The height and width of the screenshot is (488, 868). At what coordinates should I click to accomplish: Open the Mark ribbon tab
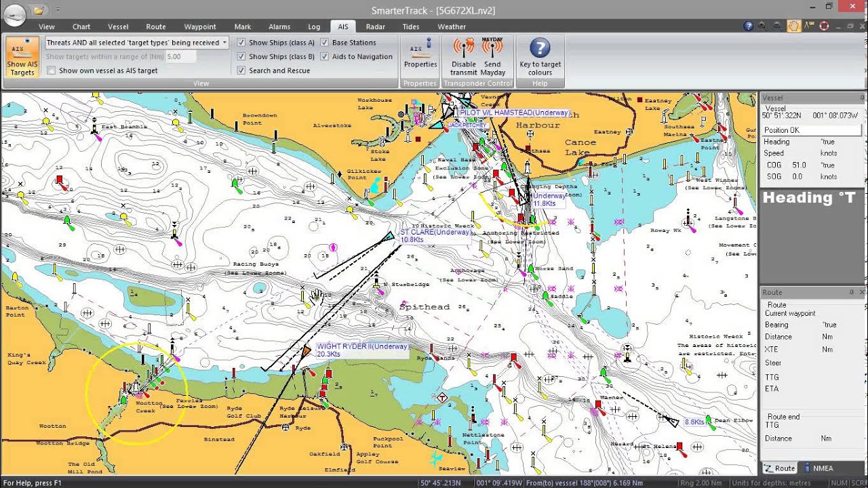[x=243, y=26]
